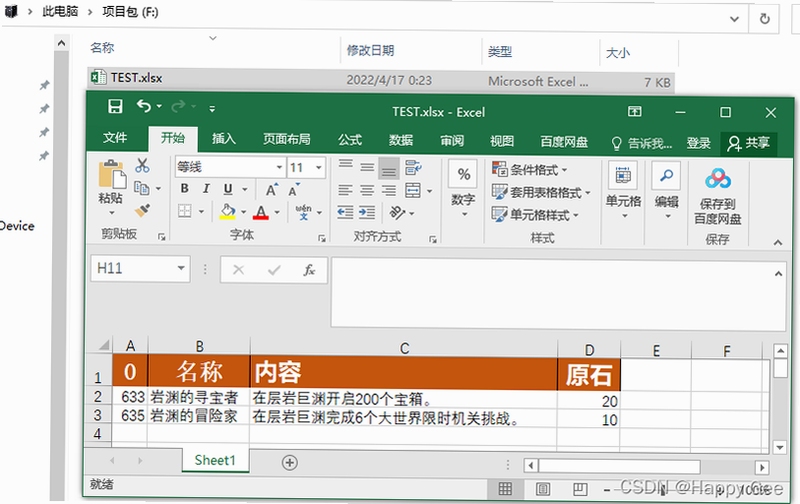Click the Insert Function fx icon

coord(309,269)
